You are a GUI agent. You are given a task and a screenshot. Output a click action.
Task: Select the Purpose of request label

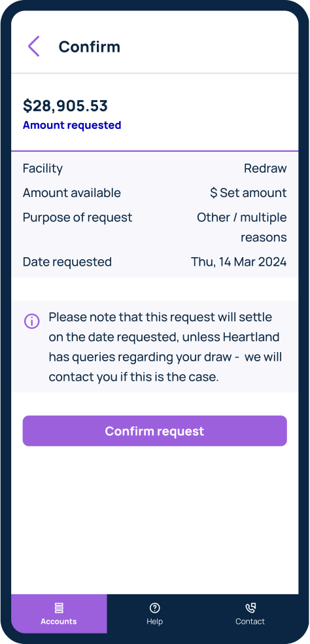[78, 217]
